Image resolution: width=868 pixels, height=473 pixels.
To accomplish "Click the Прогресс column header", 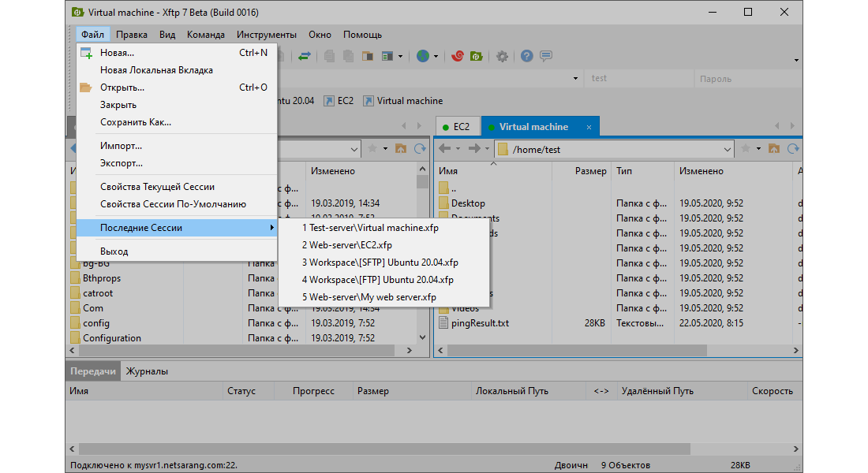I will [314, 390].
